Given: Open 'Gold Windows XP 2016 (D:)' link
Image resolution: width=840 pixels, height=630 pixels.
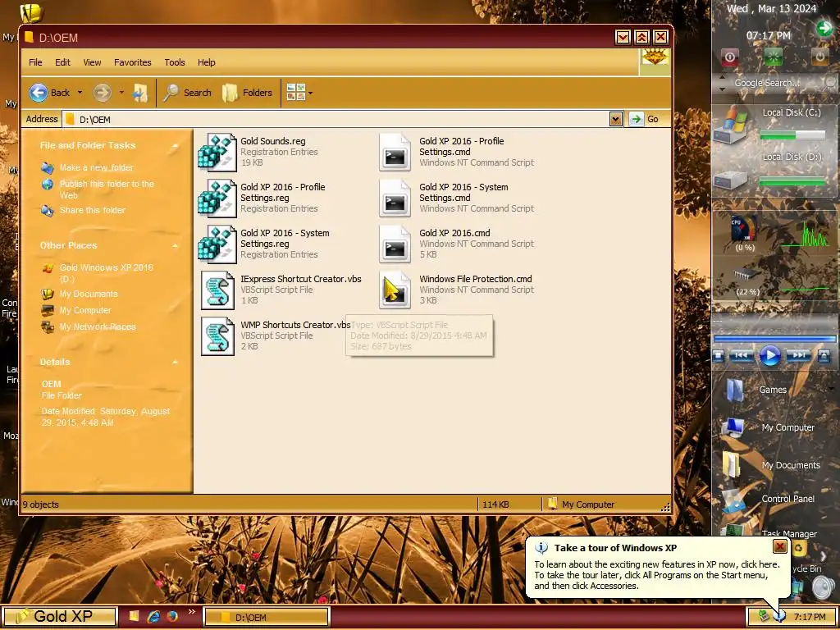Looking at the screenshot, I should point(106,272).
